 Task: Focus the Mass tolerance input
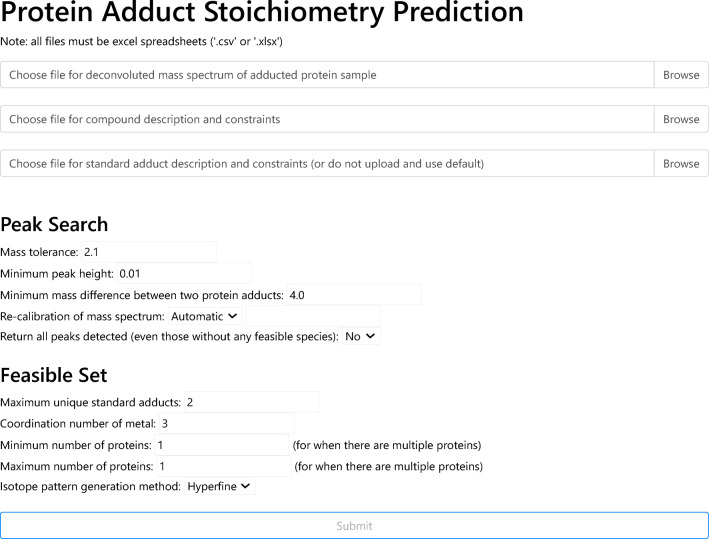click(x=148, y=252)
